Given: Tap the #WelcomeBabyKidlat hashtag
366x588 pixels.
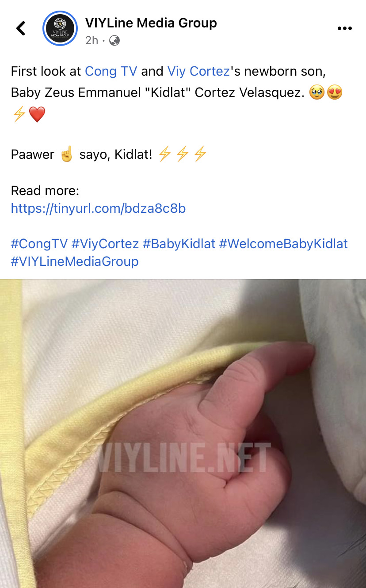Looking at the screenshot, I should (x=283, y=244).
